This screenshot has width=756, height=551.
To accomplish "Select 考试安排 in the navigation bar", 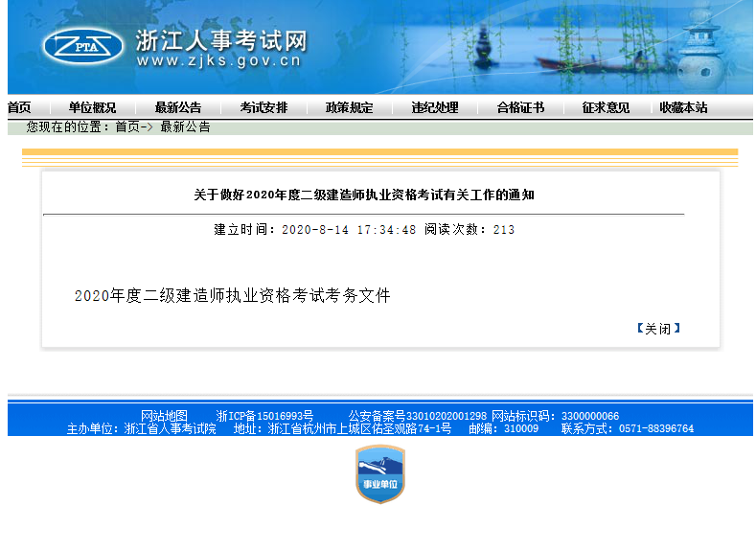I will (263, 107).
